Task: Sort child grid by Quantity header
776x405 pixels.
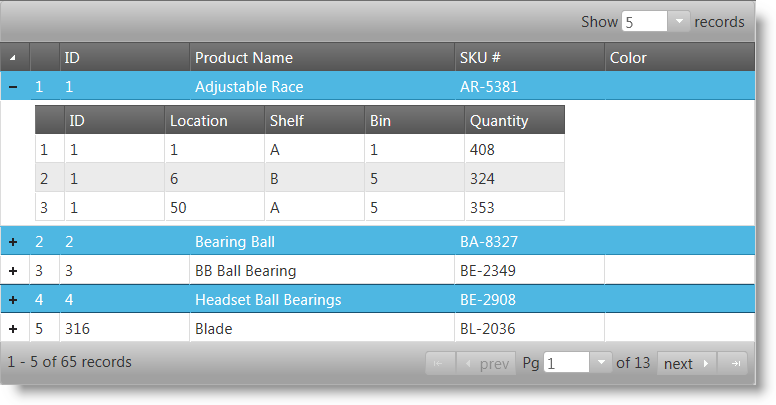Action: (514, 121)
